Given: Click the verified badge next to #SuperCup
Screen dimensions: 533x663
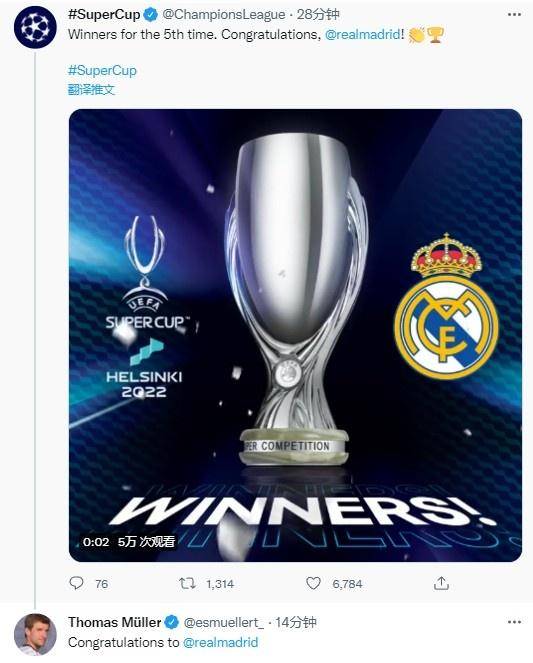Looking at the screenshot, I should (x=151, y=15).
